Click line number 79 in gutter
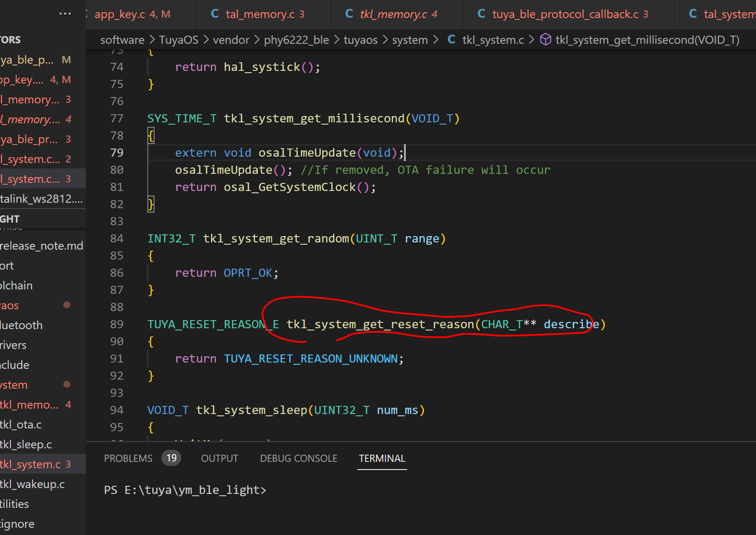The width and height of the screenshot is (756, 535). (x=117, y=153)
